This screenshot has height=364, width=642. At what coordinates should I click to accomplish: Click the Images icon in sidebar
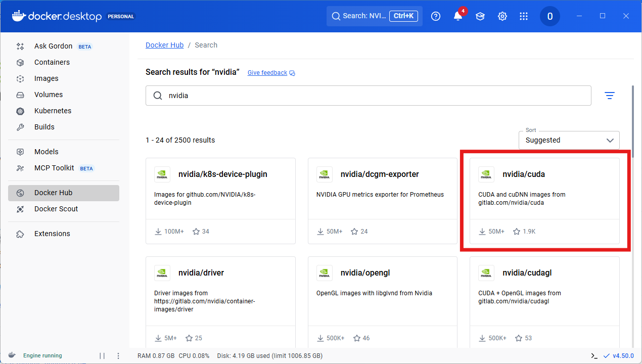(20, 78)
